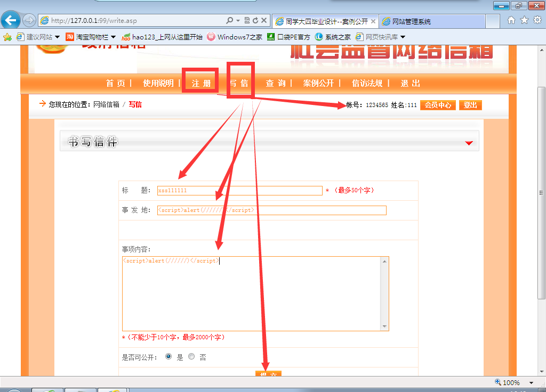The width and height of the screenshot is (546, 392).
Task: Click 退出 in the navigation menu
Action: 410,83
